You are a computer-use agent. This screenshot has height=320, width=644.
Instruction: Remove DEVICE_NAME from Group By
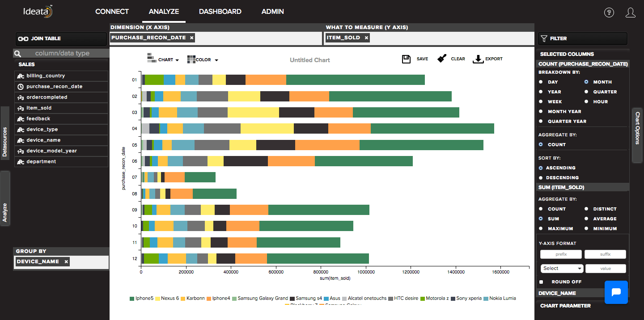point(66,262)
